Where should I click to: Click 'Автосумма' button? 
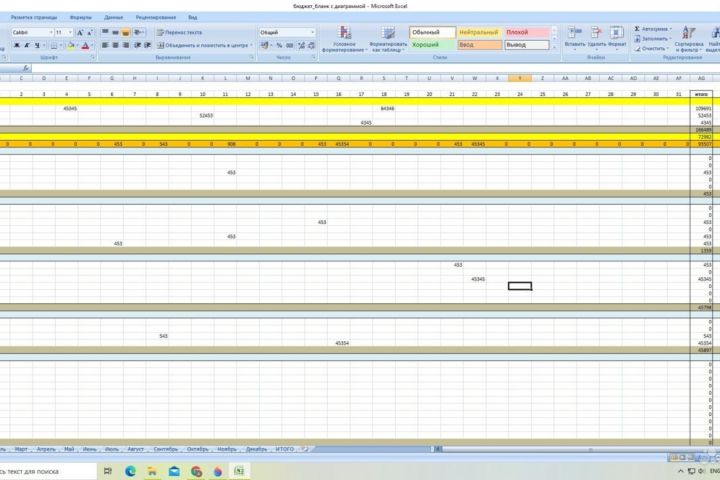coord(653,29)
